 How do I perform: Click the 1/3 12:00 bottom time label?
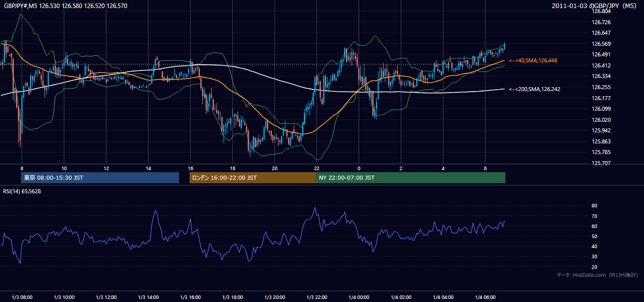106,297
